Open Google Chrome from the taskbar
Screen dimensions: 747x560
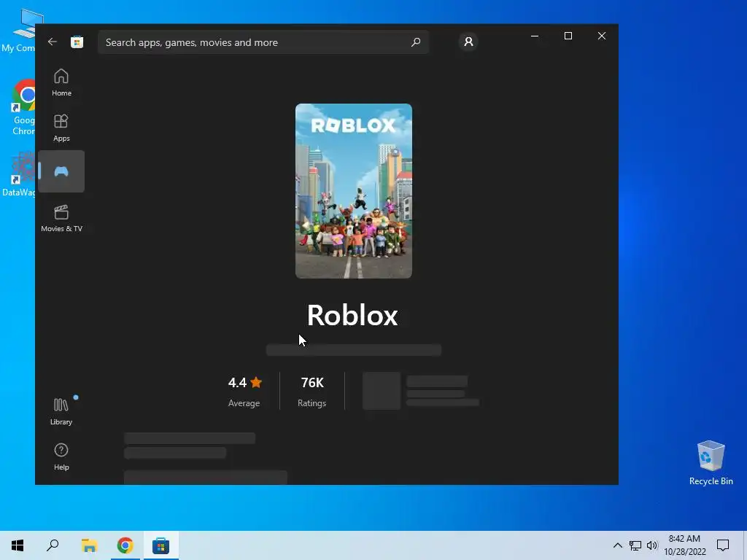[x=125, y=545]
